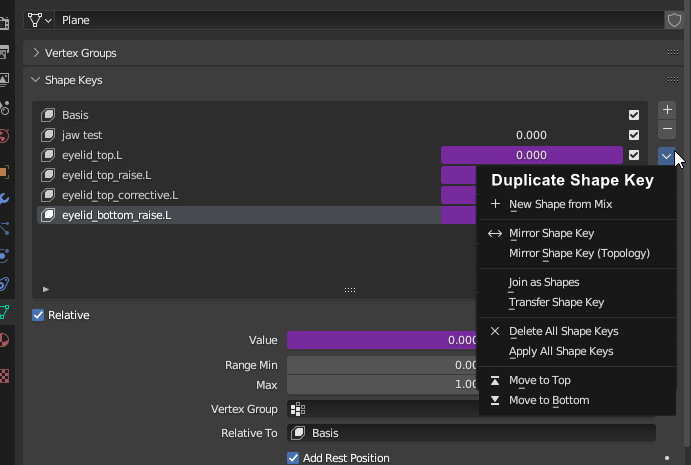The width and height of the screenshot is (691, 465).
Task: Grab the Vertex Groups panel drag handle
Action: pyautogui.click(x=673, y=53)
